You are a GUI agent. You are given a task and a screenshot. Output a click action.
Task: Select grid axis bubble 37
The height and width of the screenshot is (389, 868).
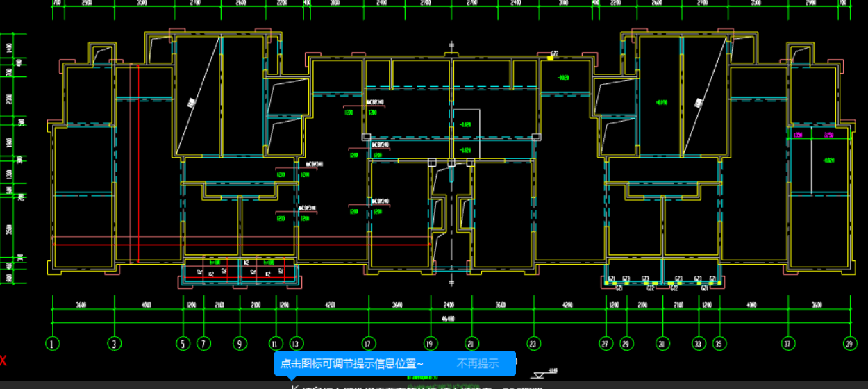(787, 343)
